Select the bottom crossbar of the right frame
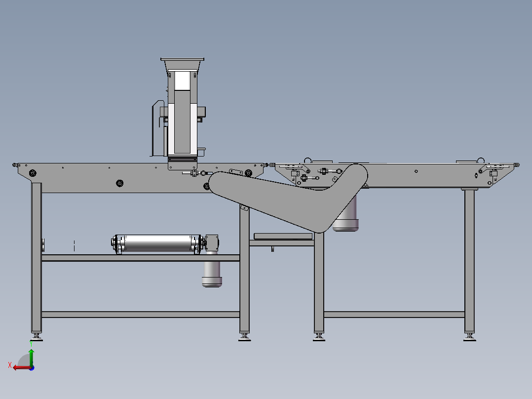This screenshot has width=532, height=399. (x=394, y=315)
